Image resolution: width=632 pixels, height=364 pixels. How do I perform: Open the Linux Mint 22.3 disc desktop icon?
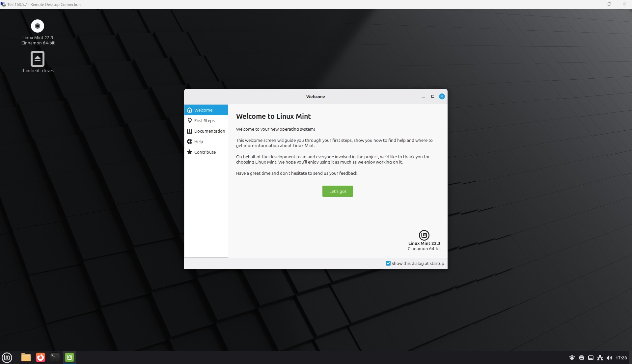tap(38, 26)
